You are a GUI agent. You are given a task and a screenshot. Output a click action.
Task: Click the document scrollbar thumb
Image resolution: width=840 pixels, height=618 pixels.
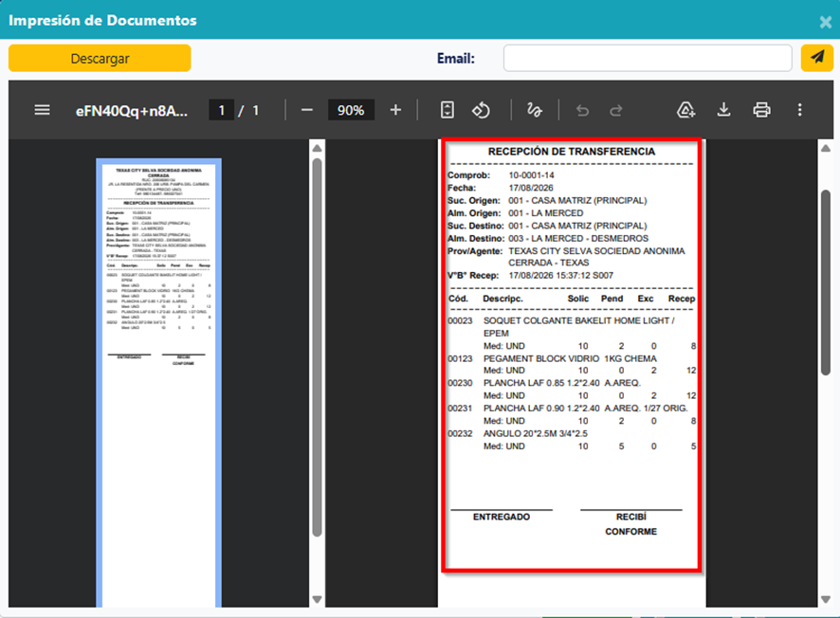[826, 282]
